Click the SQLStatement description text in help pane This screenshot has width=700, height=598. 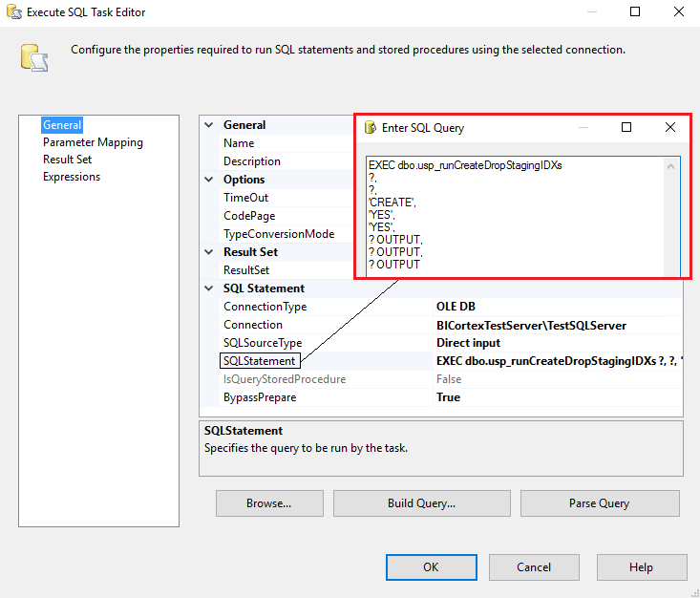coord(306,448)
